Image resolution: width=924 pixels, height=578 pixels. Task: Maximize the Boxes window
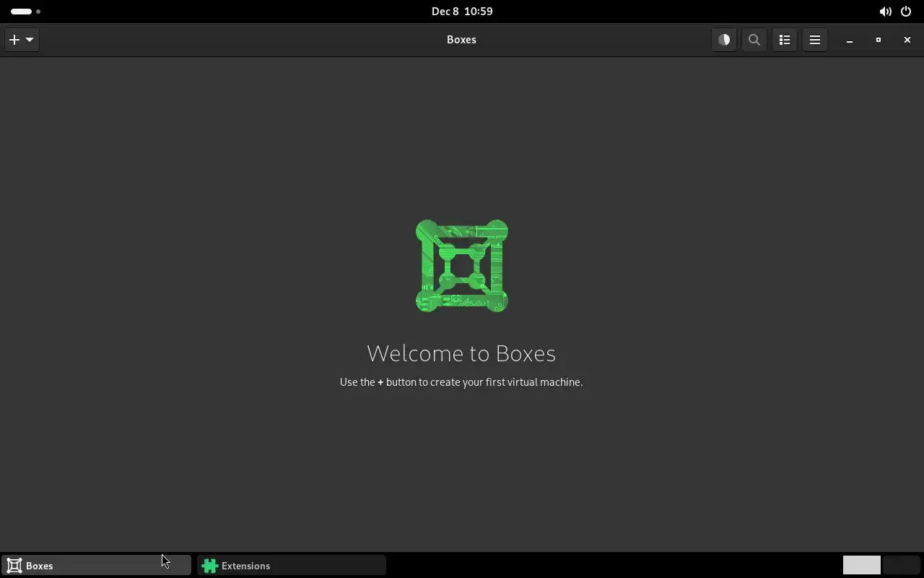[879, 40]
